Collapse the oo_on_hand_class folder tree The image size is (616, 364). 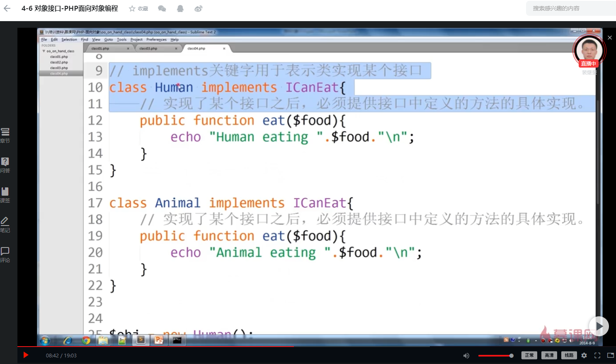click(x=44, y=51)
